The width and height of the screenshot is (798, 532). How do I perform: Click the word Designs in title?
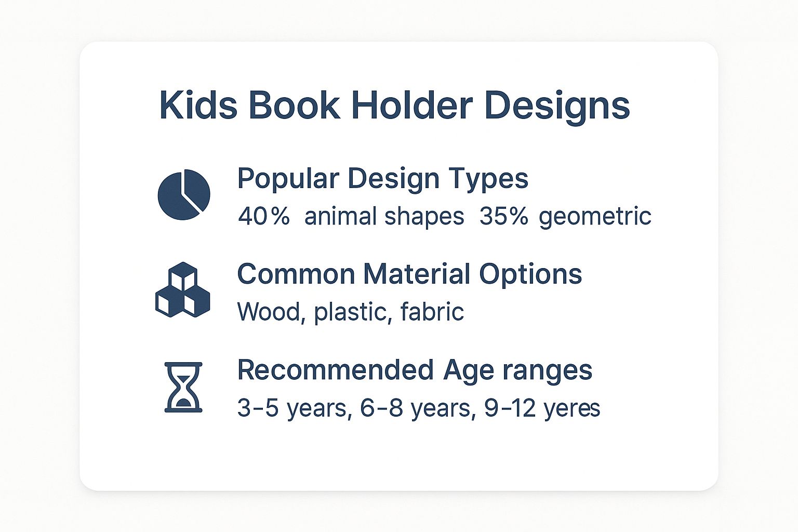(557, 107)
